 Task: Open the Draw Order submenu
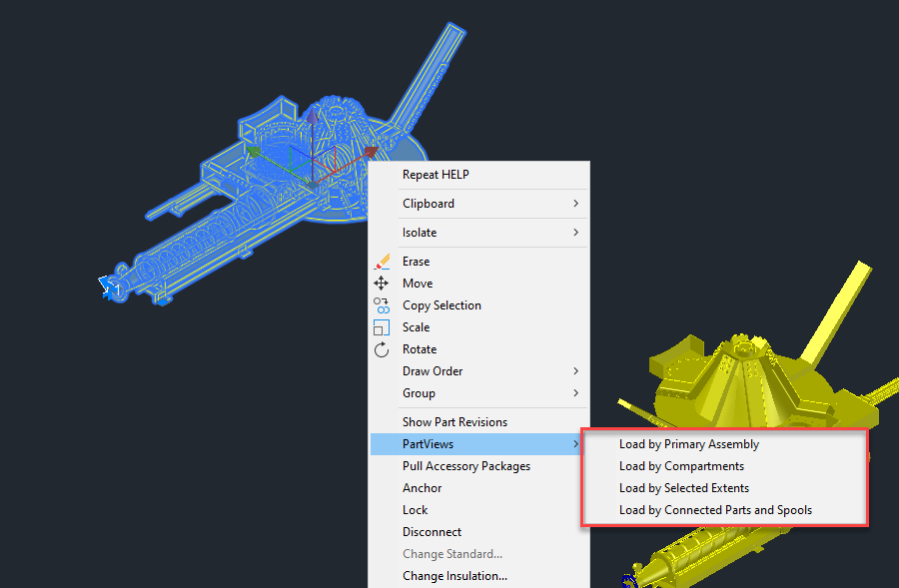[479, 371]
